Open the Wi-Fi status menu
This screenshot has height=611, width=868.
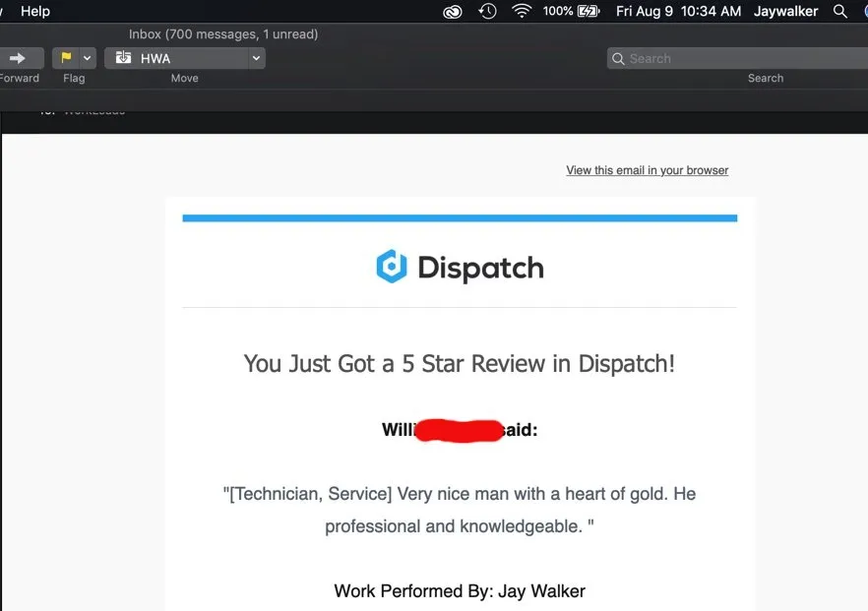(522, 11)
